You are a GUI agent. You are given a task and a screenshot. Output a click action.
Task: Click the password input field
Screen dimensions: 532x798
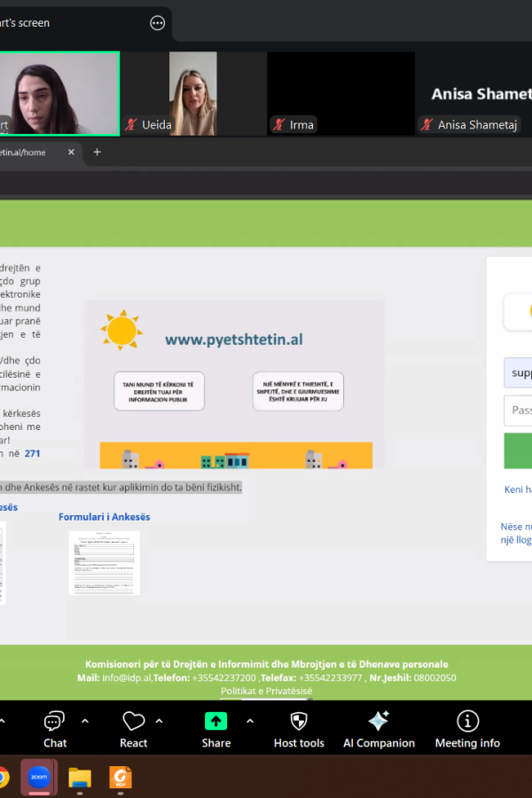tap(518, 411)
